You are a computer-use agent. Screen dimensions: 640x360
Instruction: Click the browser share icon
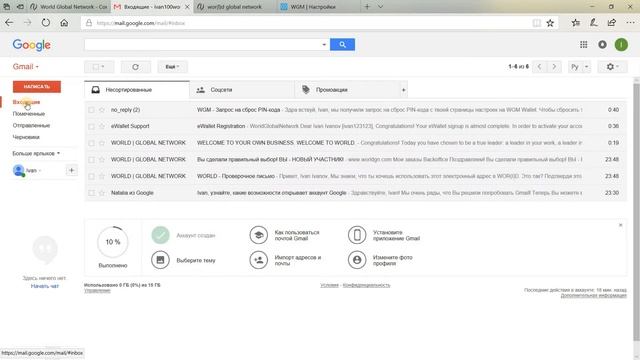coord(611,23)
